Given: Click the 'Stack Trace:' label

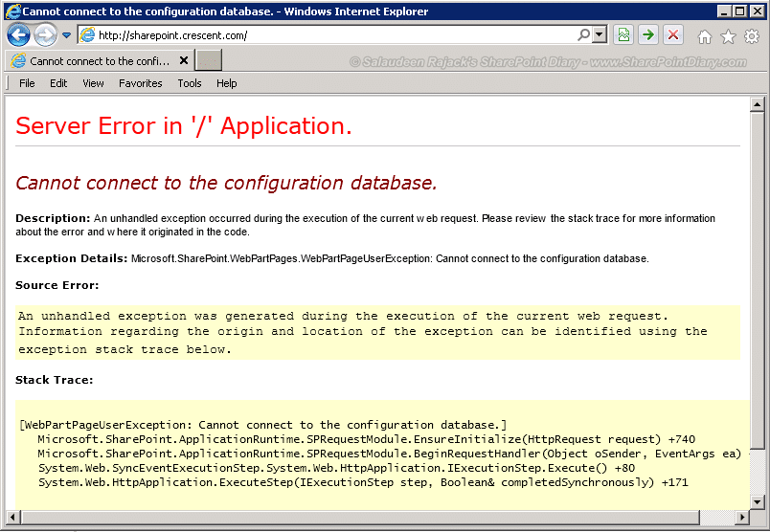Looking at the screenshot, I should click(54, 380).
